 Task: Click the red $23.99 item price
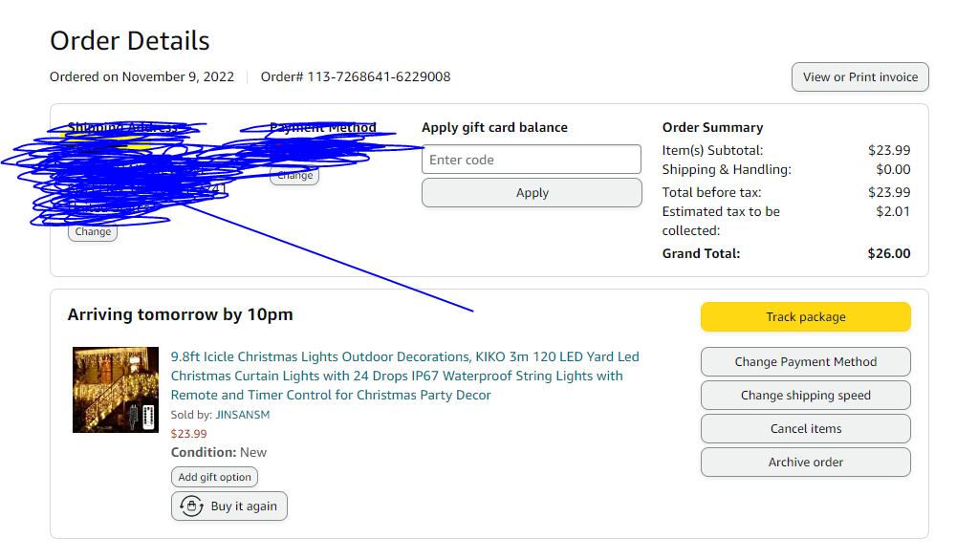coord(189,434)
